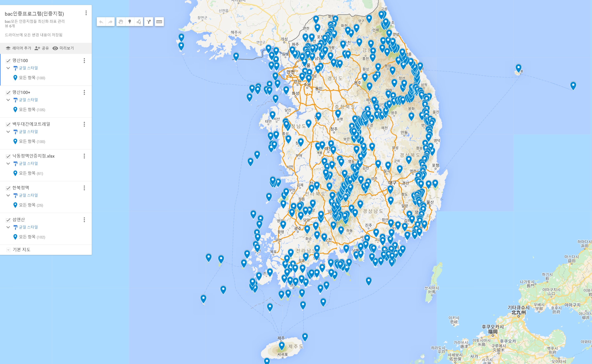Click the undo arrow in toolbar
The image size is (592, 364).
[x=101, y=22]
